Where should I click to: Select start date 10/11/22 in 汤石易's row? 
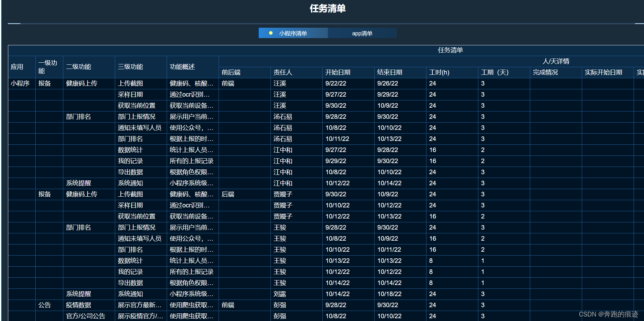(348, 139)
